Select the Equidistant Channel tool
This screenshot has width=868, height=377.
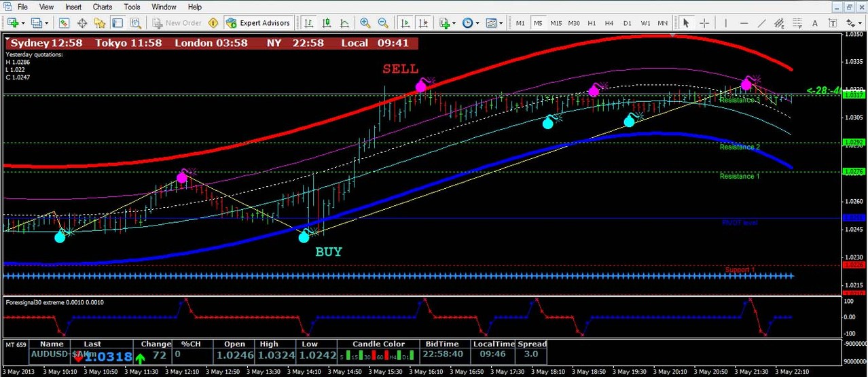point(780,22)
